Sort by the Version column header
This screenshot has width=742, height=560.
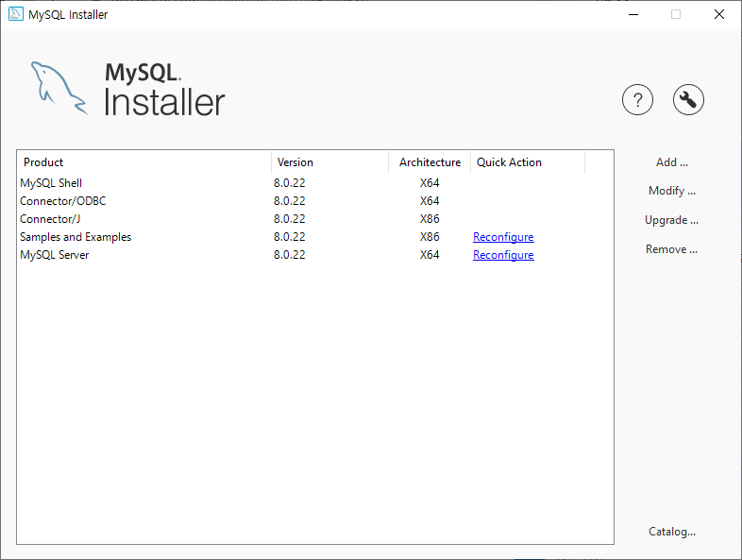[329, 162]
